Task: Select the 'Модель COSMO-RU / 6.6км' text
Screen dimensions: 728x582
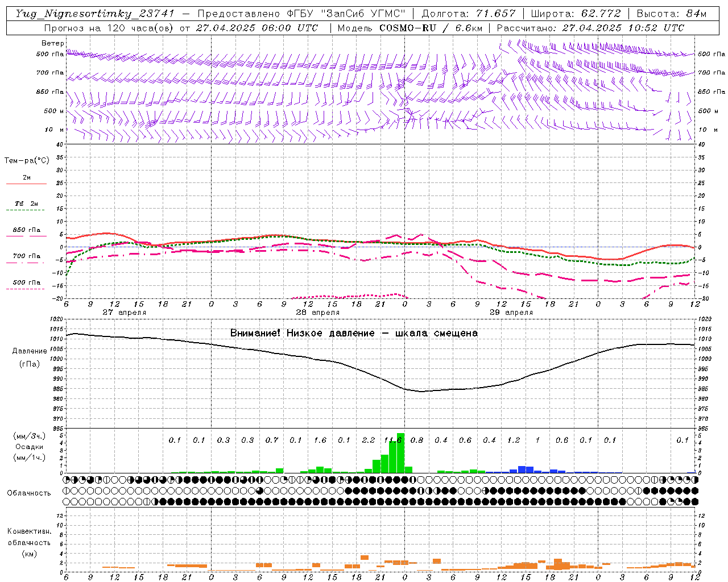Action: click(x=410, y=28)
